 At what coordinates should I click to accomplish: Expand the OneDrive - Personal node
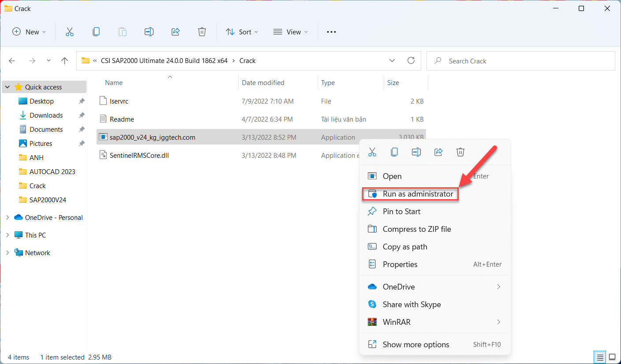[x=7, y=217]
